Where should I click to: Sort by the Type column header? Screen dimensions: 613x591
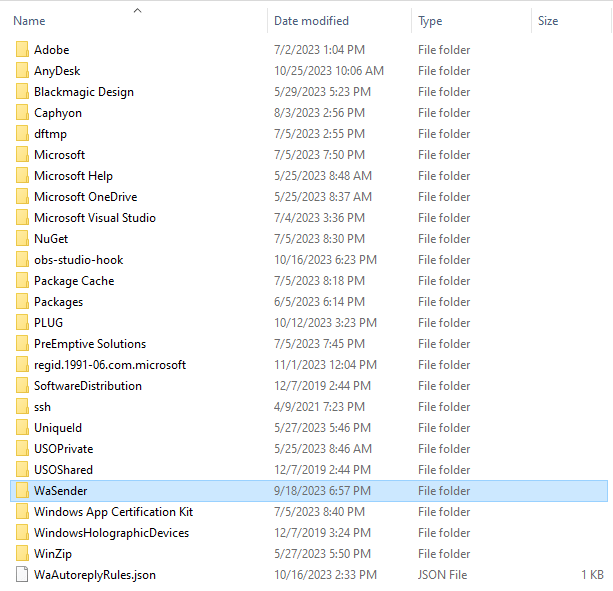[x=430, y=21]
